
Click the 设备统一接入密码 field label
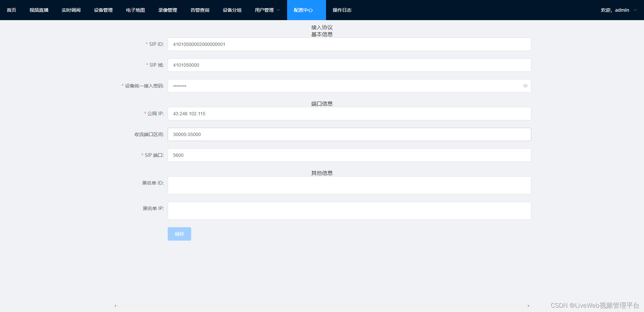click(145, 86)
